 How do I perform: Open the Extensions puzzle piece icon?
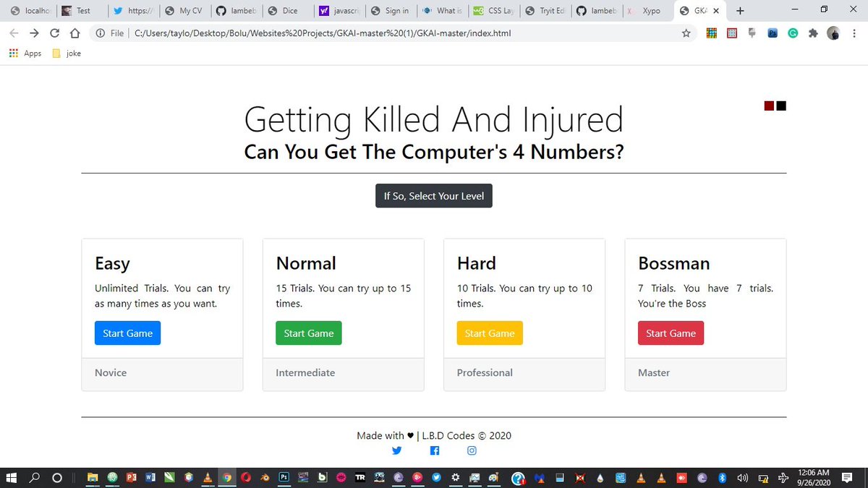point(813,33)
